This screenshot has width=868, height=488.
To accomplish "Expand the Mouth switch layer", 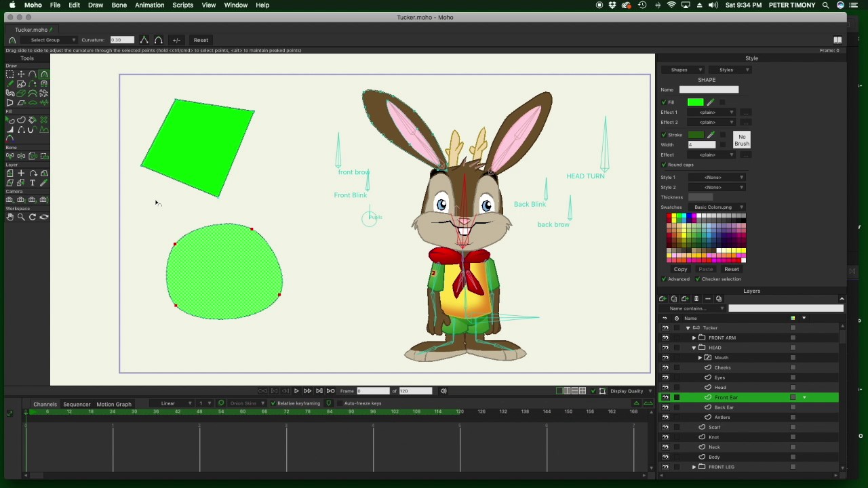I will pyautogui.click(x=700, y=358).
